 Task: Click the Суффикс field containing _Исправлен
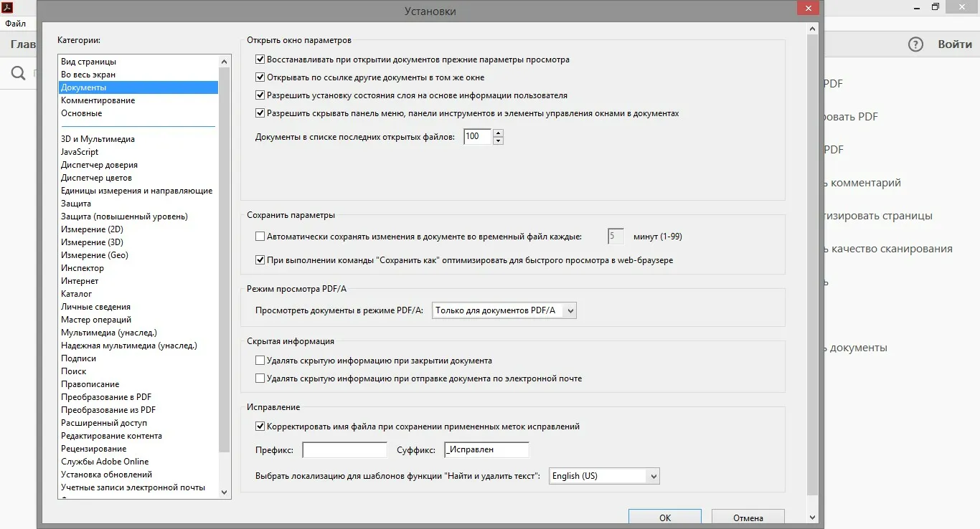486,450
